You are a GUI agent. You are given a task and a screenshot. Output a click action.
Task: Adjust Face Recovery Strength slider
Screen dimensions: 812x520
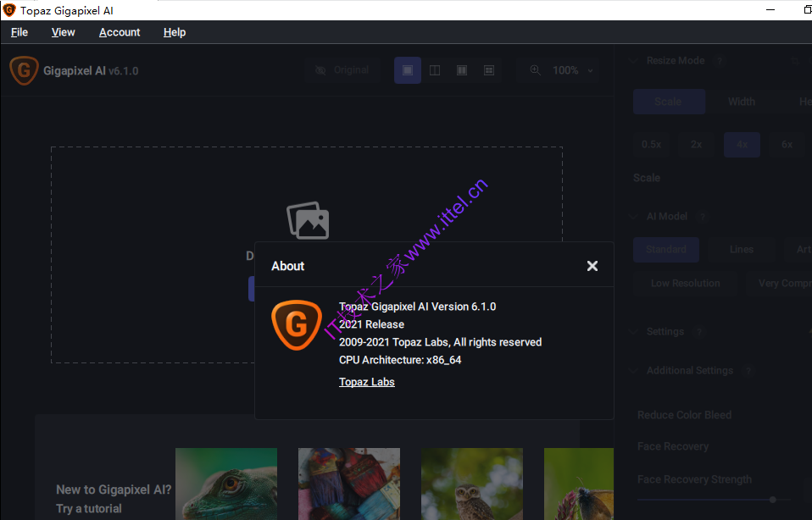click(772, 500)
